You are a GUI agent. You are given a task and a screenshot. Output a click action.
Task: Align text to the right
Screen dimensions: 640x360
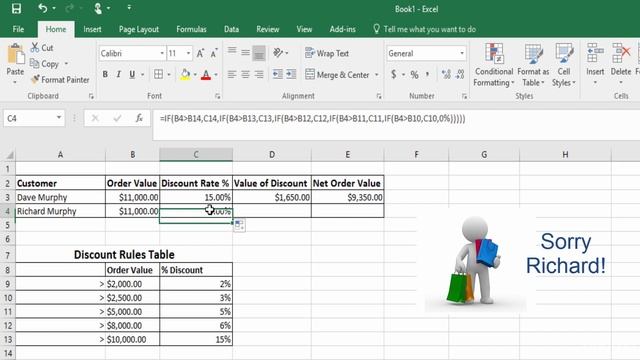(x=259, y=74)
